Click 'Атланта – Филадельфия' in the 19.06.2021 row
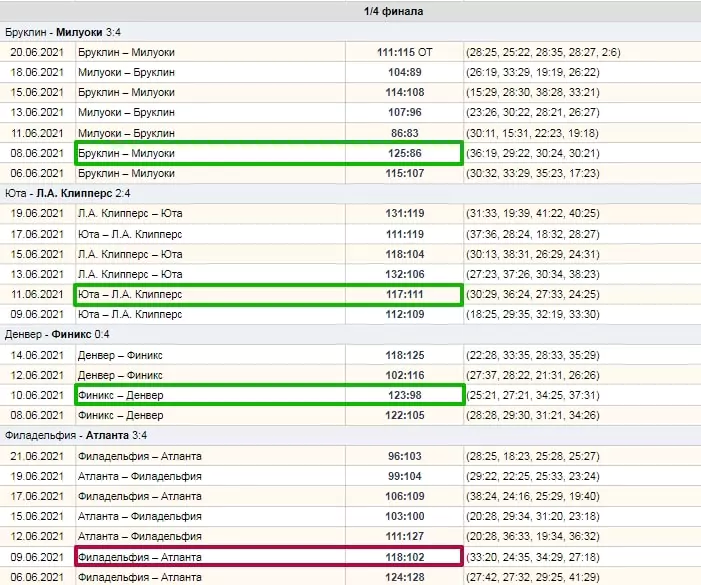701x585 pixels. click(x=139, y=476)
